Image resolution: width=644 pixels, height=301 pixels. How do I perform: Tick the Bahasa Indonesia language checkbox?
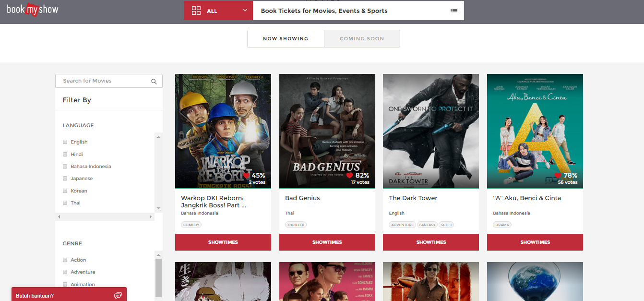[65, 166]
